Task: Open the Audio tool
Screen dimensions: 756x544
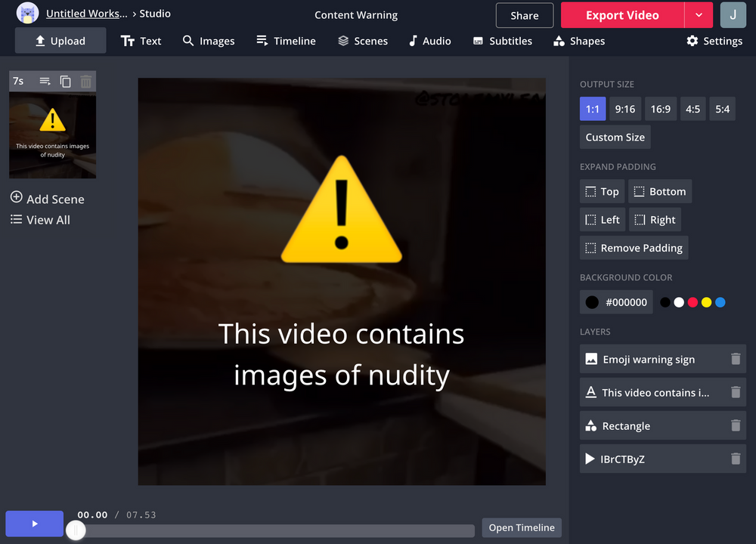Action: coord(429,41)
